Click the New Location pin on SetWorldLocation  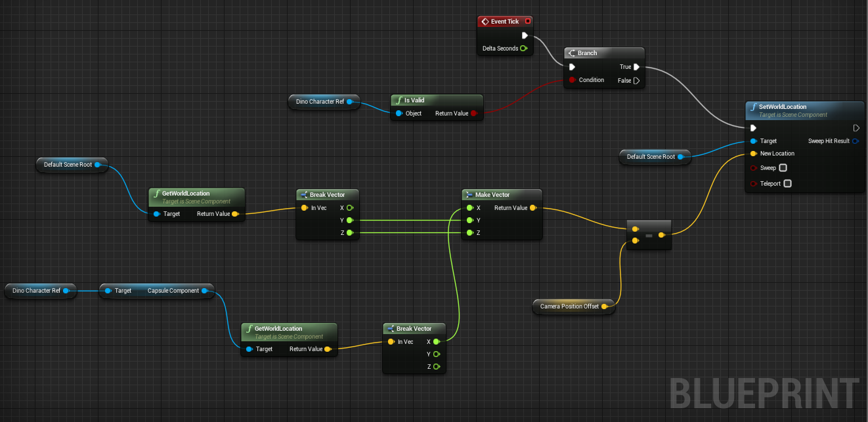tap(753, 154)
